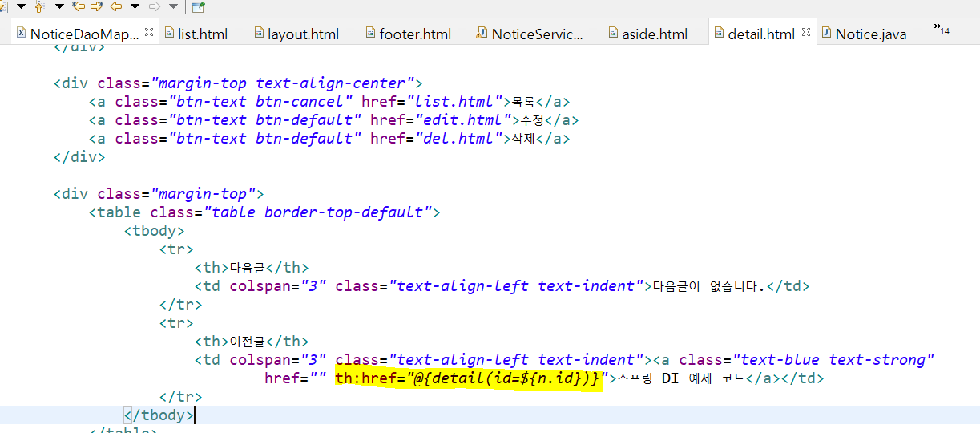Image resolution: width=980 pixels, height=433 pixels.
Task: Show the hidden editors list (»14)
Action: point(942,30)
